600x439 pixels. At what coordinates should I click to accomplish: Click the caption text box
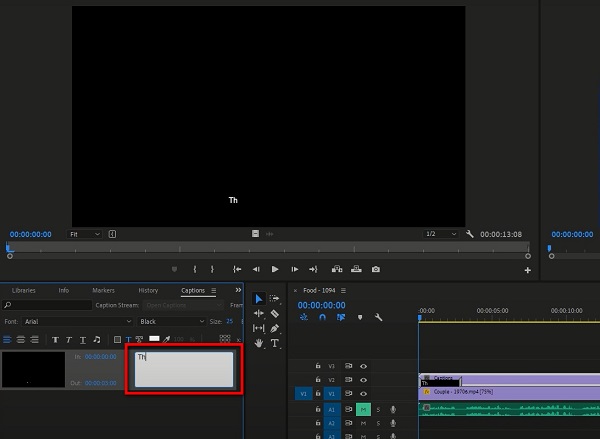pos(184,369)
